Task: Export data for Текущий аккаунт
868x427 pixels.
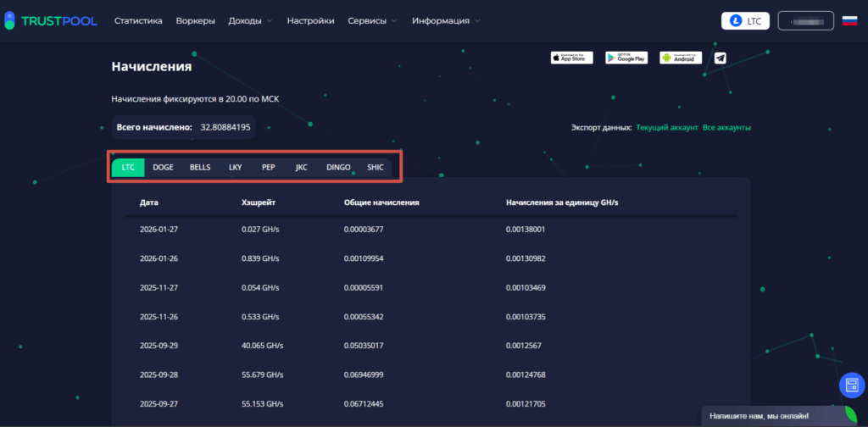Action: [x=667, y=128]
